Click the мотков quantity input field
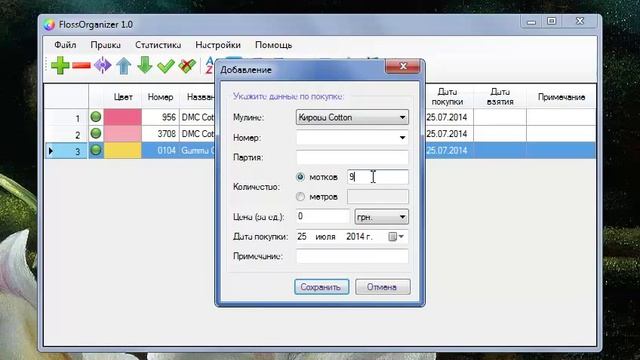 point(378,177)
